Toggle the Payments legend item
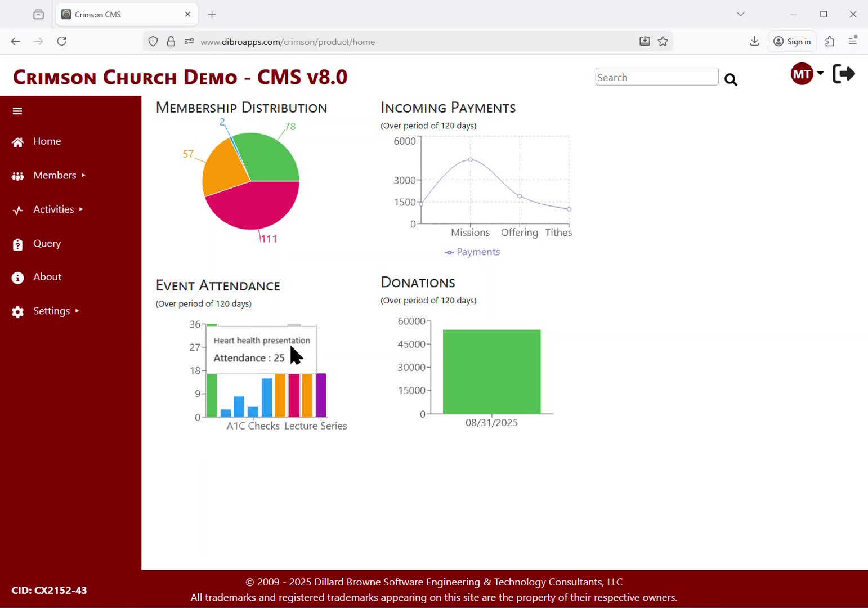Screen dimensions: 868x608 472,252
